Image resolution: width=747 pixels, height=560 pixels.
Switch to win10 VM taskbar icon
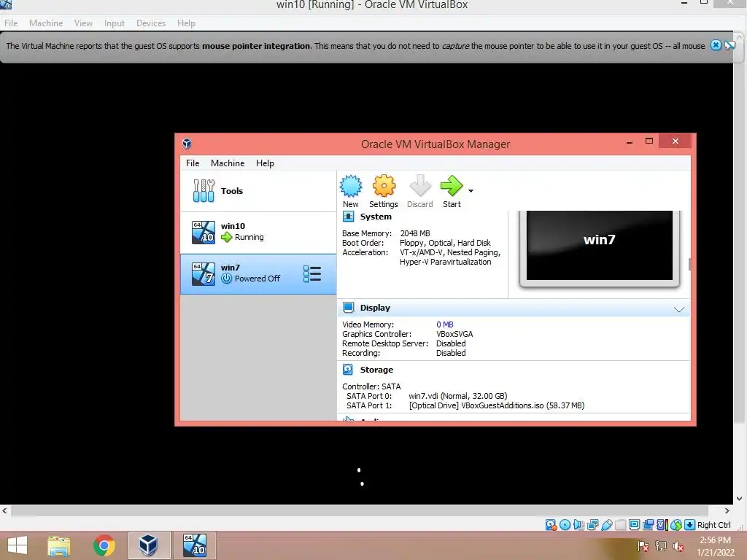(195, 545)
